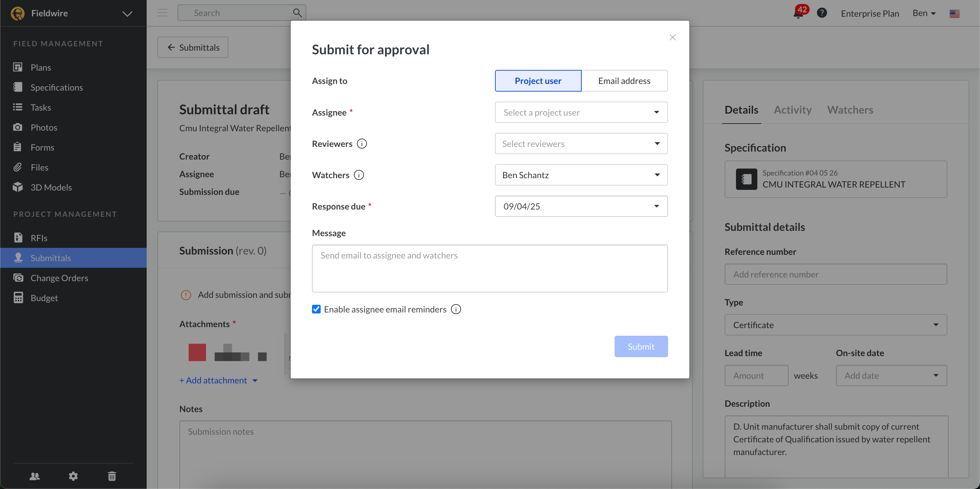The height and width of the screenshot is (489, 980).
Task: Switch to Email address assign option
Action: point(624,81)
